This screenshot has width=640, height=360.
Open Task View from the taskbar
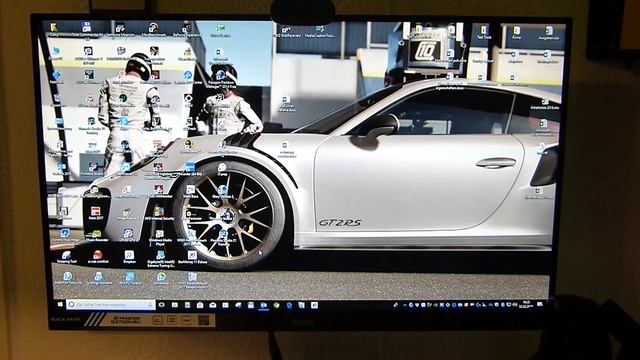tap(162, 305)
